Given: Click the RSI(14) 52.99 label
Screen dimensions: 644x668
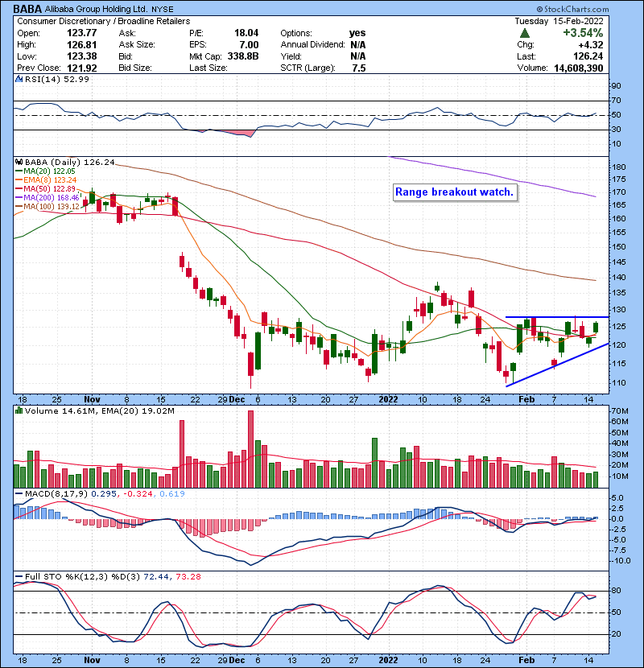Looking at the screenshot, I should pyautogui.click(x=56, y=79).
